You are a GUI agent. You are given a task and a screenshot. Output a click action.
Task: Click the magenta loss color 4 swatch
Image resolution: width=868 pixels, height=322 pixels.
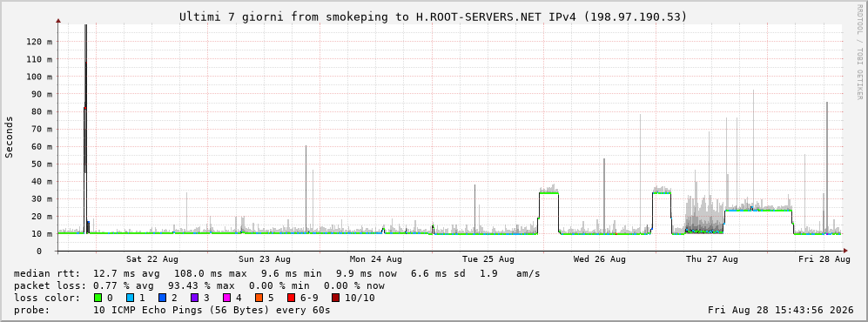(x=226, y=298)
